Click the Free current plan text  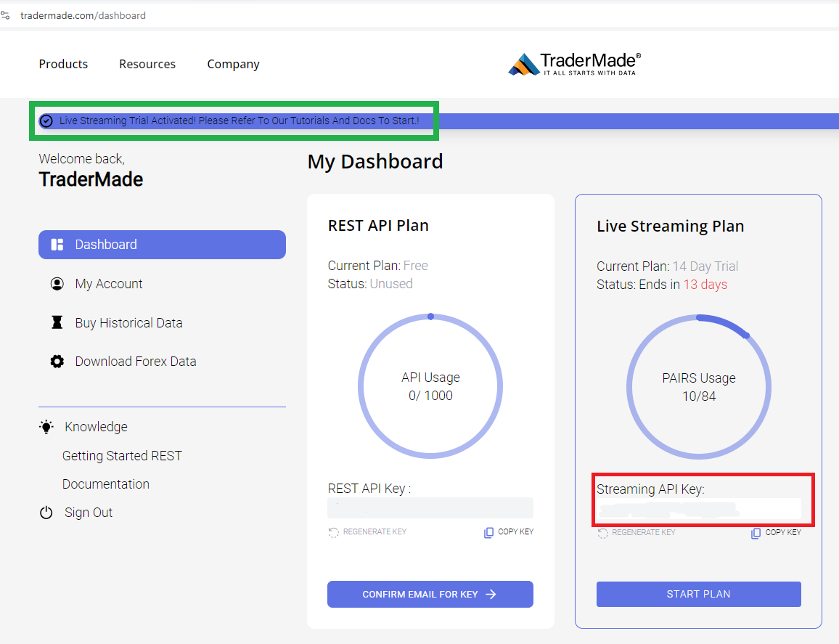tap(416, 266)
